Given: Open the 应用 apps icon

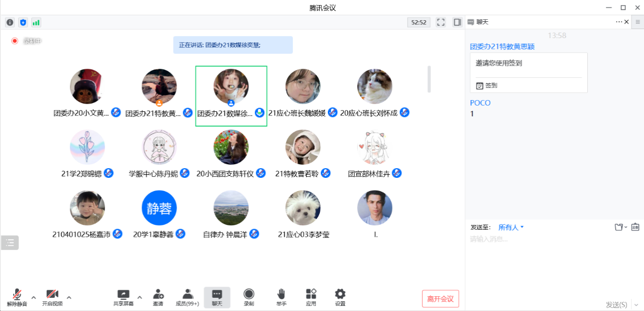Looking at the screenshot, I should (311, 297).
